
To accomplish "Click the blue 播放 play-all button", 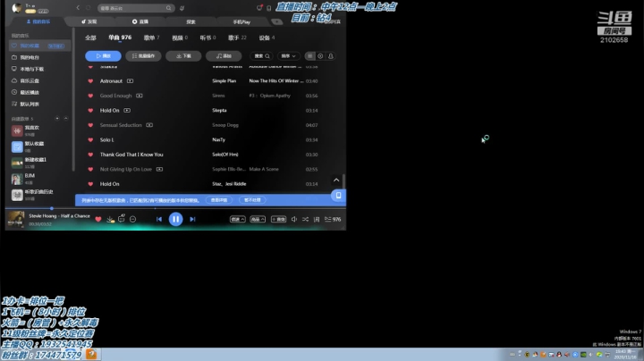I will (103, 55).
